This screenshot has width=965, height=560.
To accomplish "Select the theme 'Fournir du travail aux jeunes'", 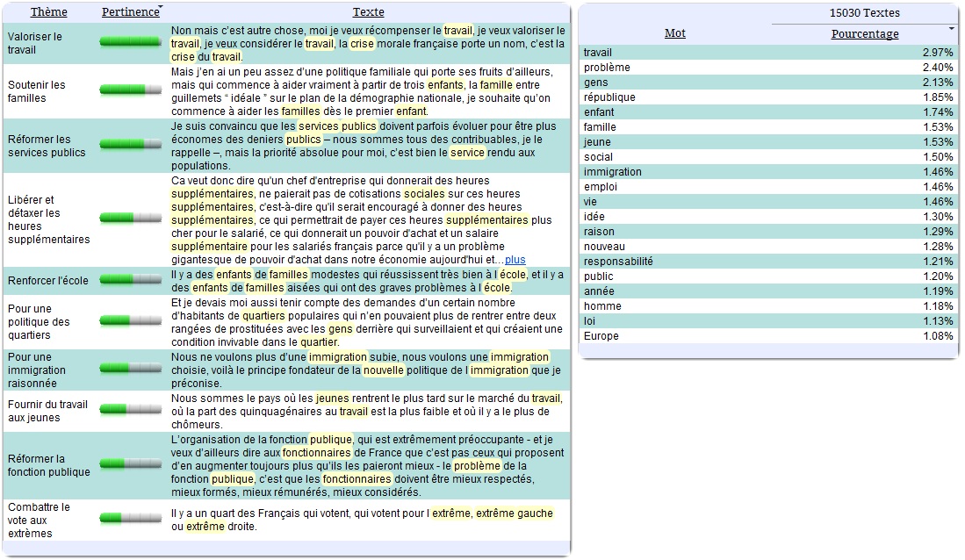I will [47, 411].
